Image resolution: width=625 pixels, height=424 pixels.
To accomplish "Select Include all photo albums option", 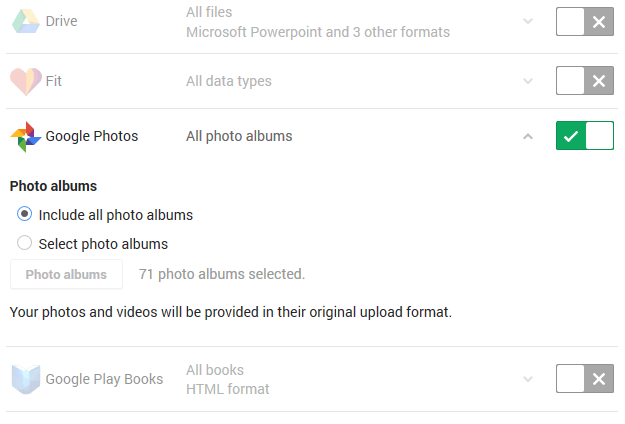I will click(x=24, y=214).
